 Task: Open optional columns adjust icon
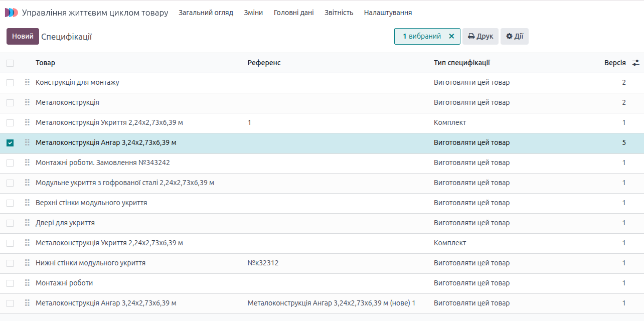click(x=636, y=63)
